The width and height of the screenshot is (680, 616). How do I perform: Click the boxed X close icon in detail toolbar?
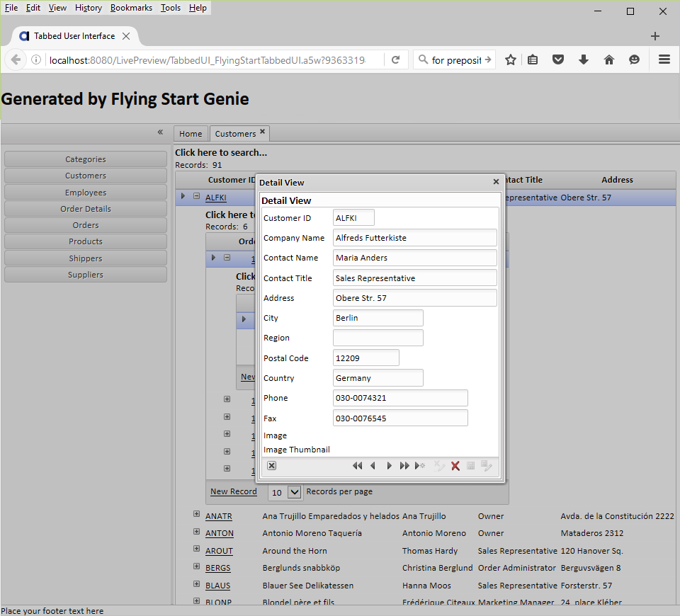click(x=271, y=466)
